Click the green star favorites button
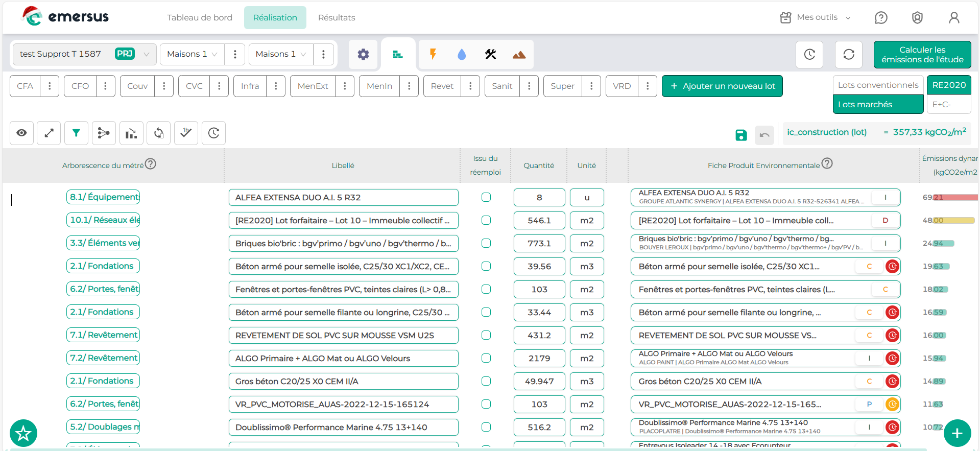 [23, 433]
